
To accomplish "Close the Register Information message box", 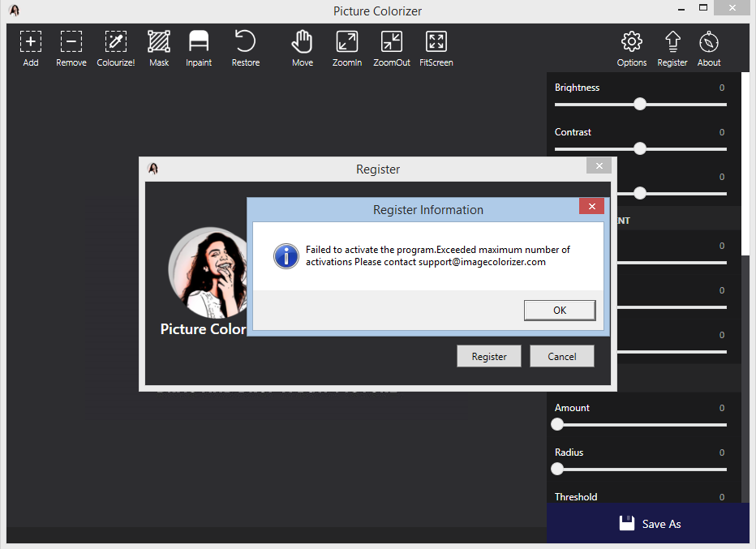I will pyautogui.click(x=591, y=206).
